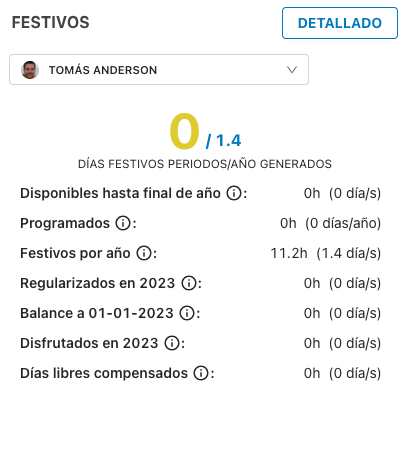Viewport: 403px width, 458px height.
Task: Open info icon for Festivos por año
Action: pyautogui.click(x=144, y=253)
